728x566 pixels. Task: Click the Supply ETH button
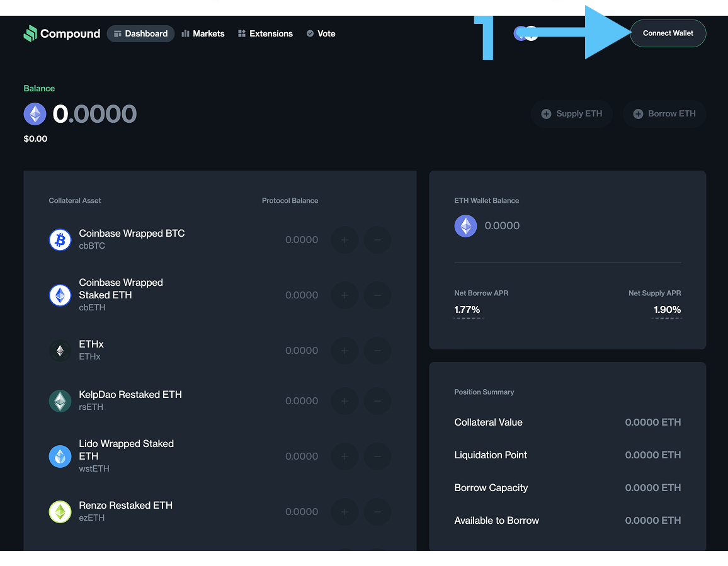pos(571,114)
